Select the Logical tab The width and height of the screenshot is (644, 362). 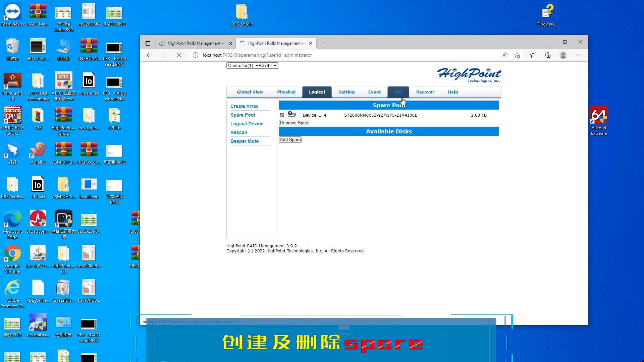[317, 92]
